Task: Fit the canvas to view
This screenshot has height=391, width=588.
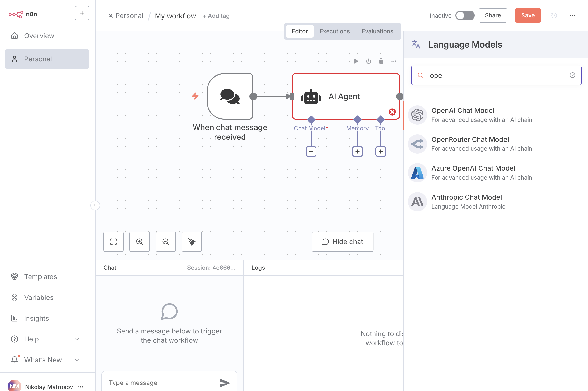Action: tap(113, 241)
